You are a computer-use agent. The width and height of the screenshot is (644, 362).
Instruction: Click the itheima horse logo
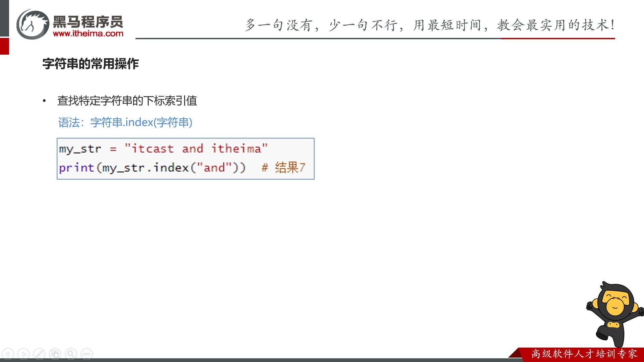click(x=33, y=24)
